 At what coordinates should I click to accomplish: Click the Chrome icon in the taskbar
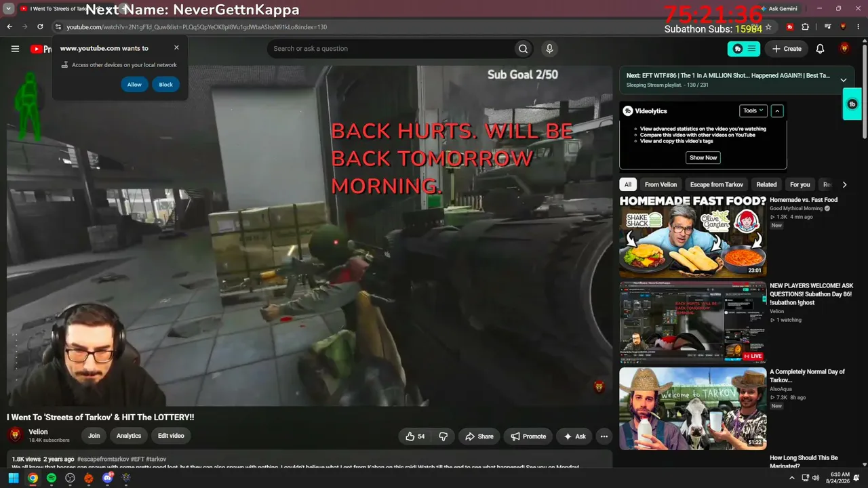tap(33, 478)
